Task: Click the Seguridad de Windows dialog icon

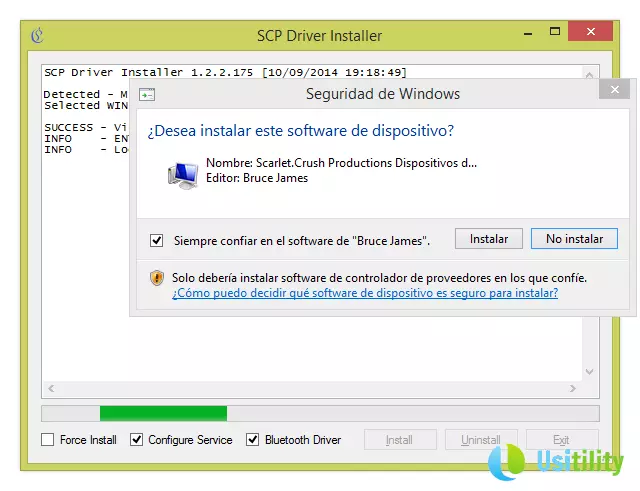Action: tap(146, 95)
